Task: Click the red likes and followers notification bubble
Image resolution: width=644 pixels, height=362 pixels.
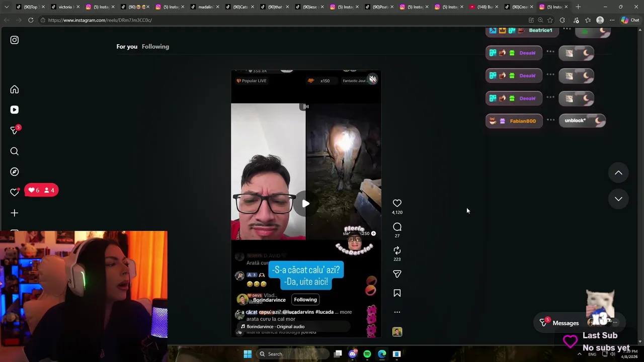Action: pos(41,190)
